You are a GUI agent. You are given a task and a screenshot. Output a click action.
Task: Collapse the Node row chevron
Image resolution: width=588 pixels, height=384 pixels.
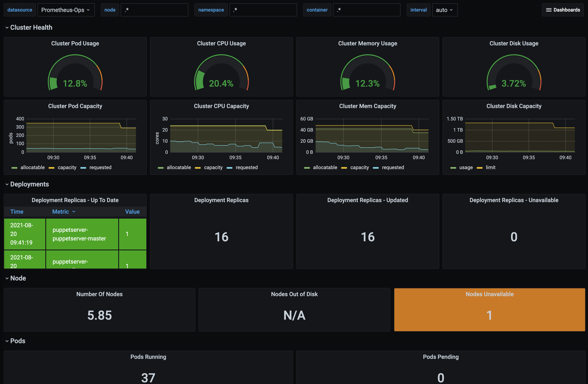(7, 278)
